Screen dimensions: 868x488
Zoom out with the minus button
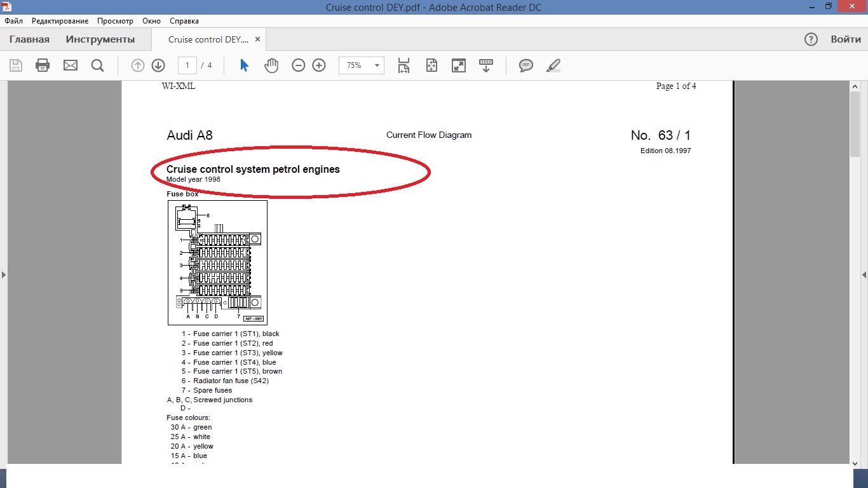(x=299, y=65)
